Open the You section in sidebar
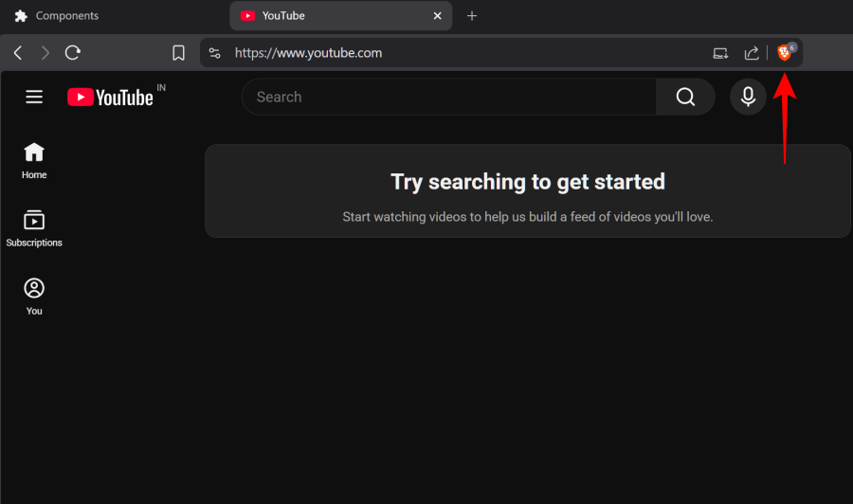Viewport: 853px width, 504px height. 34,297
